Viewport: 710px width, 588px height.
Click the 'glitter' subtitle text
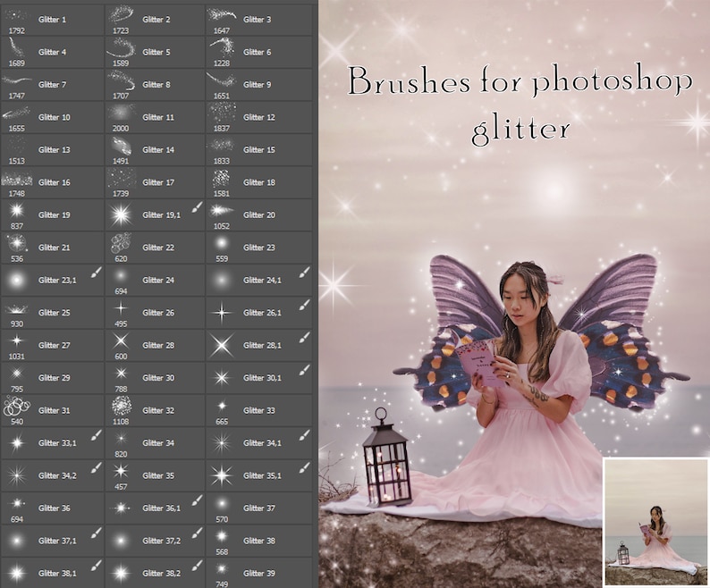coord(520,130)
